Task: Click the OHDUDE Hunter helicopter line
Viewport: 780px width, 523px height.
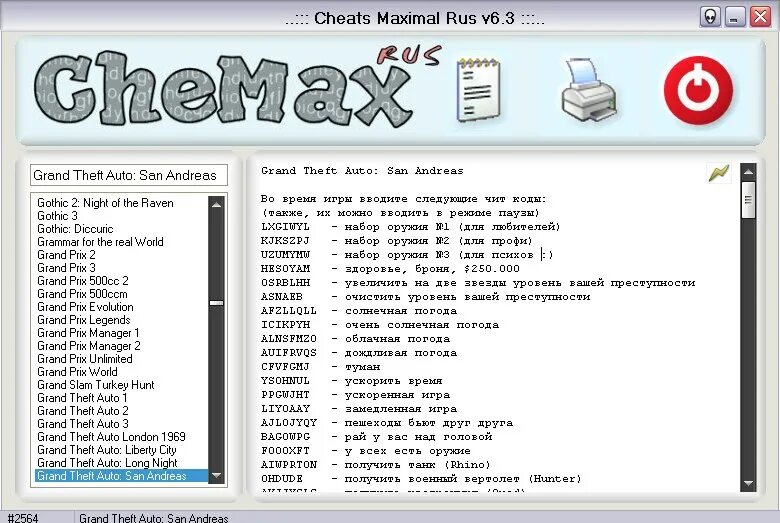Action: tap(421, 478)
